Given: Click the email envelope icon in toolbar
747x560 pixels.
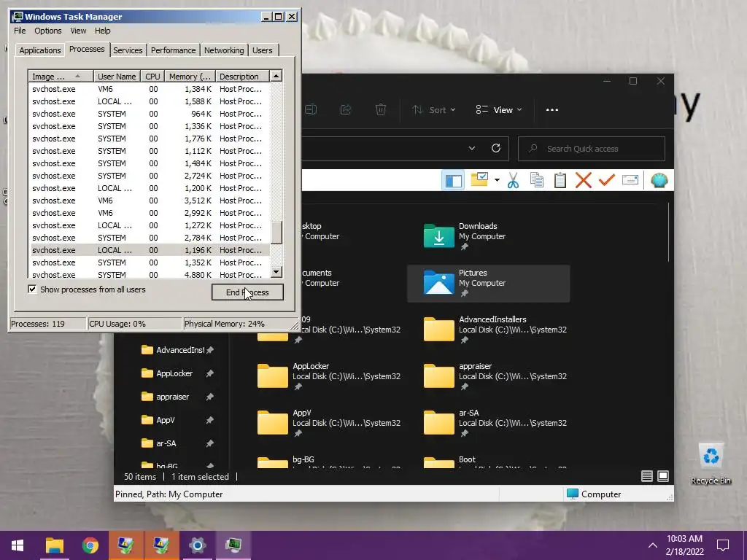Looking at the screenshot, I should [630, 180].
